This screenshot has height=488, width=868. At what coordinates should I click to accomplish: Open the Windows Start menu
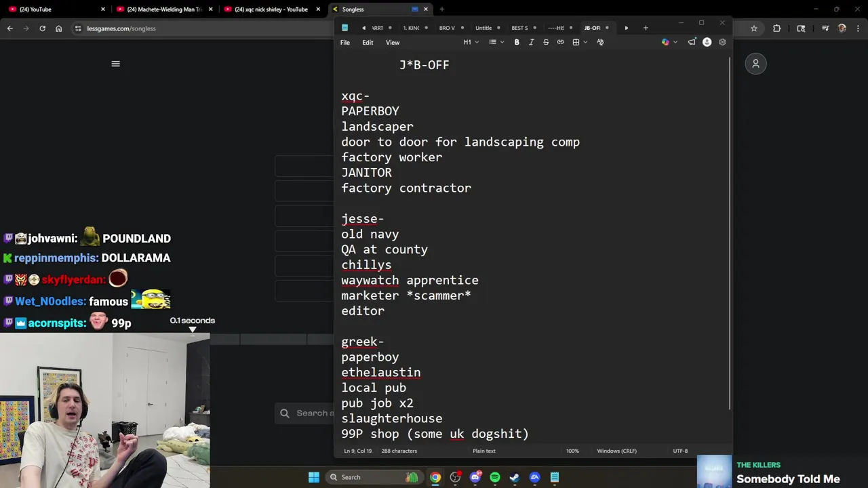(x=314, y=477)
